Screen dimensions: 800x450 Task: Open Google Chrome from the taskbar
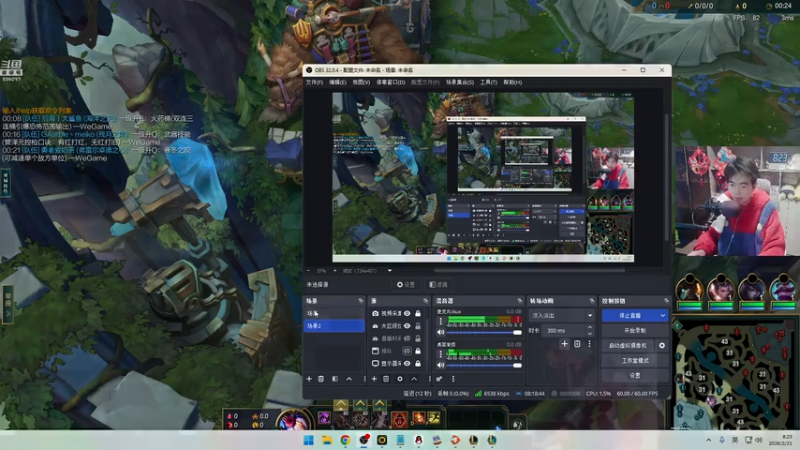point(345,440)
